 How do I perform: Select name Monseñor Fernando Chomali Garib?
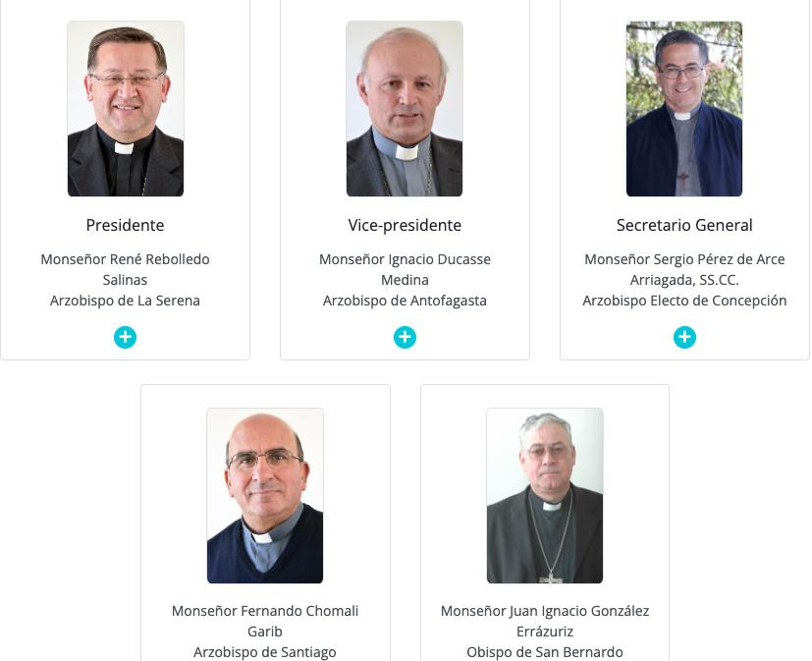coord(265,621)
